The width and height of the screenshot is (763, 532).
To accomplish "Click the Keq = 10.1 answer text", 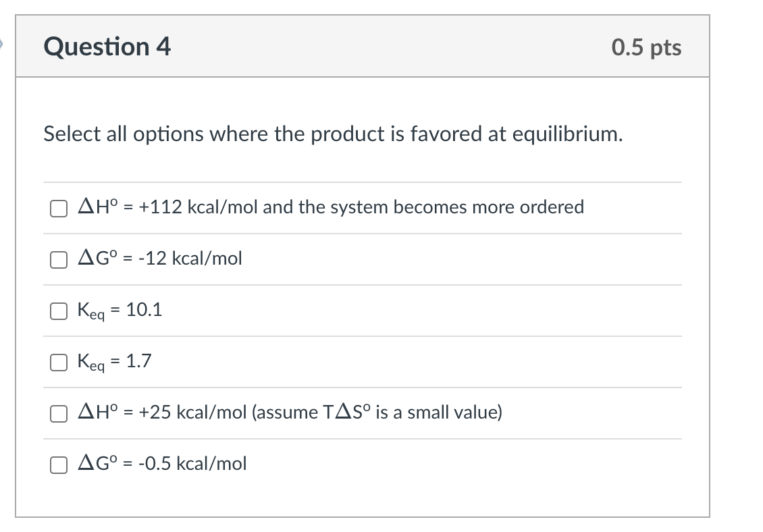I will (119, 310).
